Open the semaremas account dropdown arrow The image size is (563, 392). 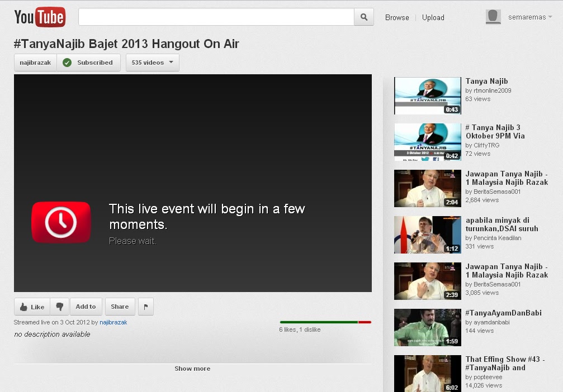550,17
